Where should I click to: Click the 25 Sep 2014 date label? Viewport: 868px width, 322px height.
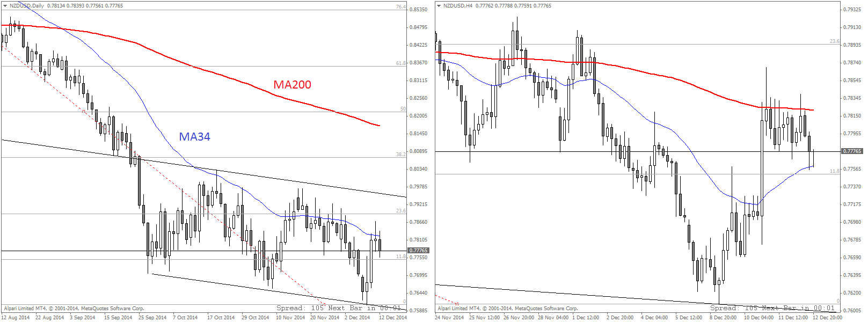point(152,318)
